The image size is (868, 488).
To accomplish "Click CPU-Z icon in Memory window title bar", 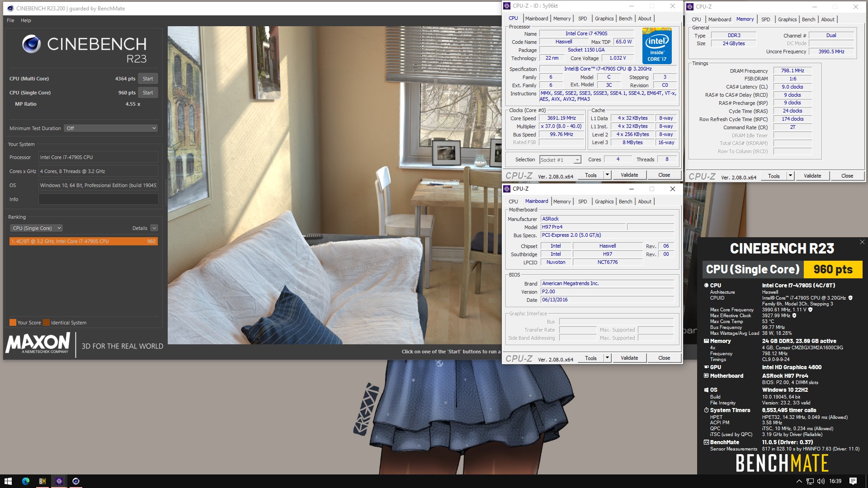I will (x=690, y=7).
